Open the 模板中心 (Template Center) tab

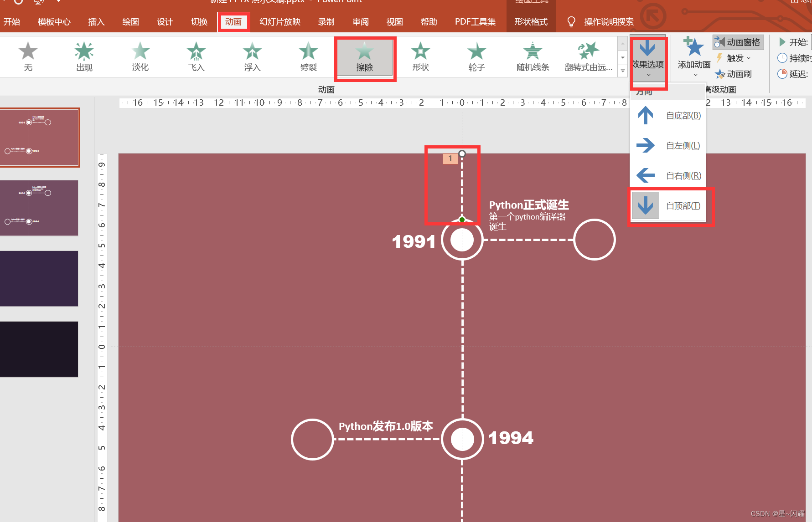[54, 22]
